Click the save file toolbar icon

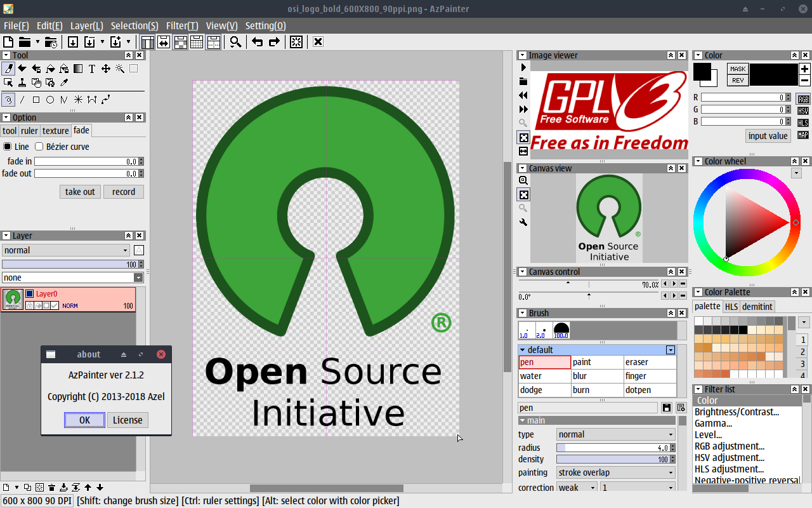coord(73,42)
